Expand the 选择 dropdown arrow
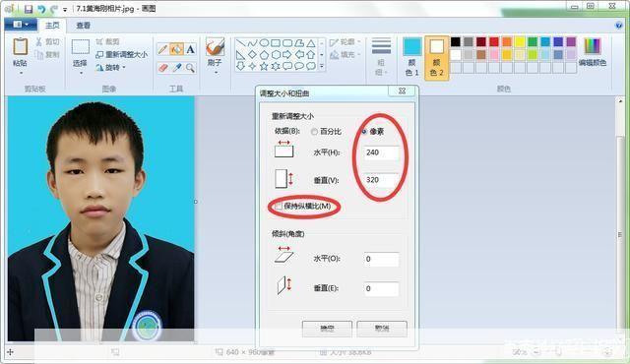The height and width of the screenshot is (364, 630). coord(81,73)
